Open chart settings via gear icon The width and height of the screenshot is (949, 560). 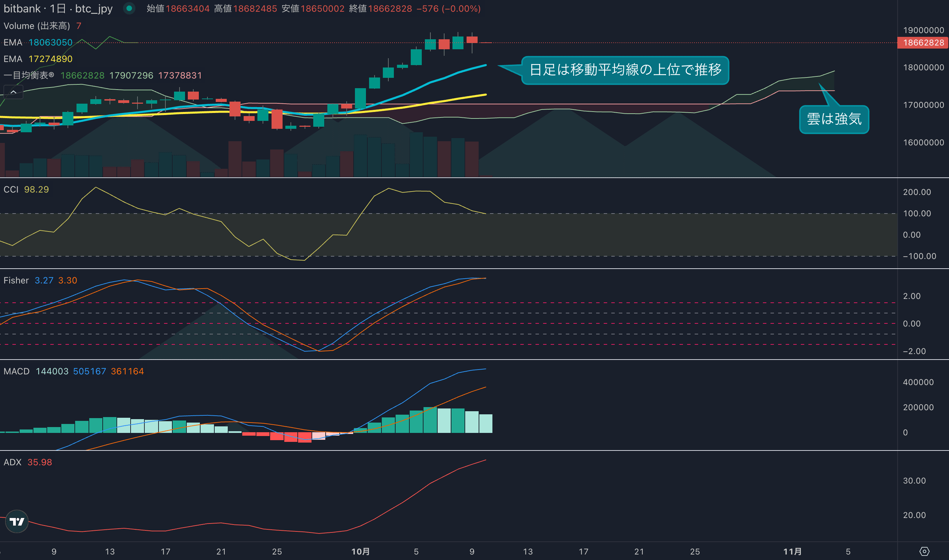924,551
